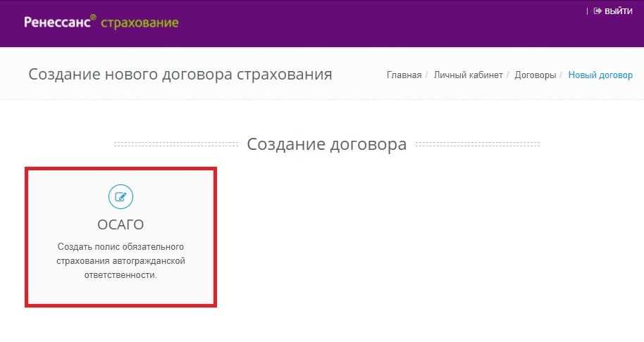Click Создание нового договора страхования heading

pyautogui.click(x=180, y=74)
